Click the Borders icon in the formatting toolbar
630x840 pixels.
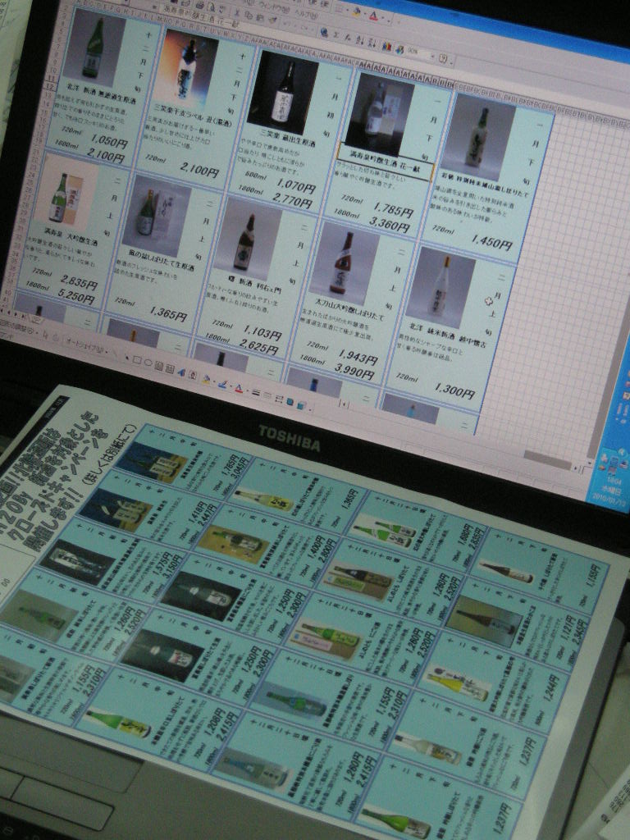point(339,8)
